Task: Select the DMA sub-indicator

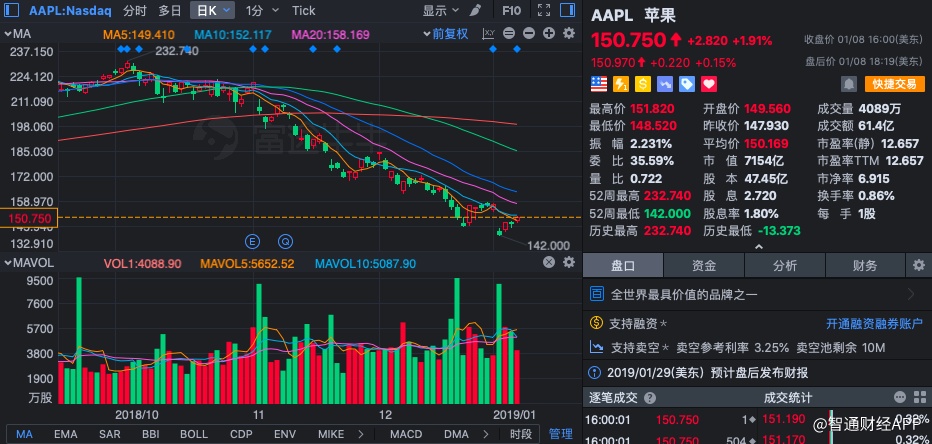Action: click(456, 434)
